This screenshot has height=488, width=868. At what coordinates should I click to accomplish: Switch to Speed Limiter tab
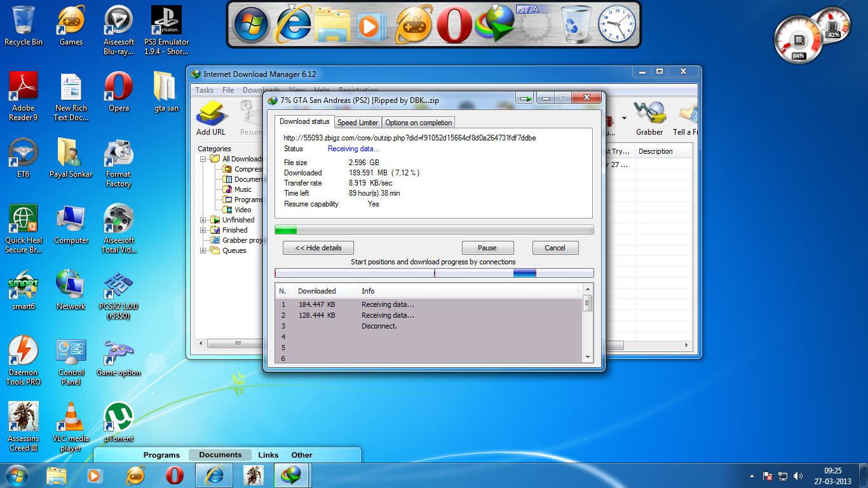point(358,123)
